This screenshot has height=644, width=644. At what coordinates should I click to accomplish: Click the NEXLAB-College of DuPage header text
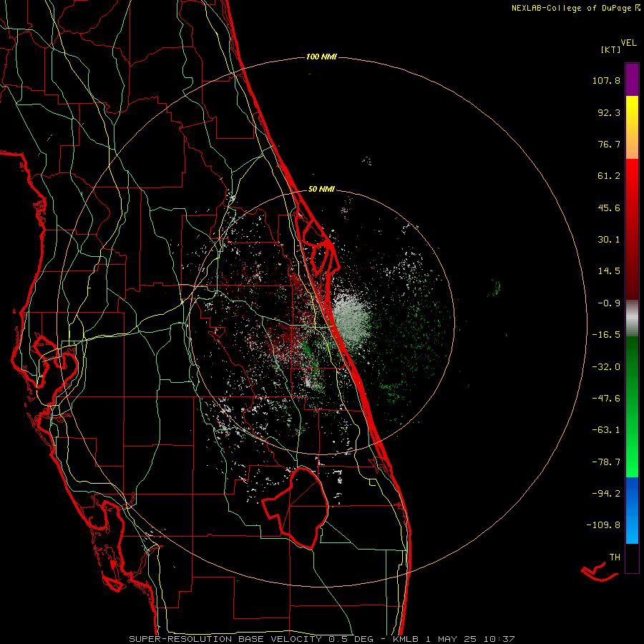575,8
